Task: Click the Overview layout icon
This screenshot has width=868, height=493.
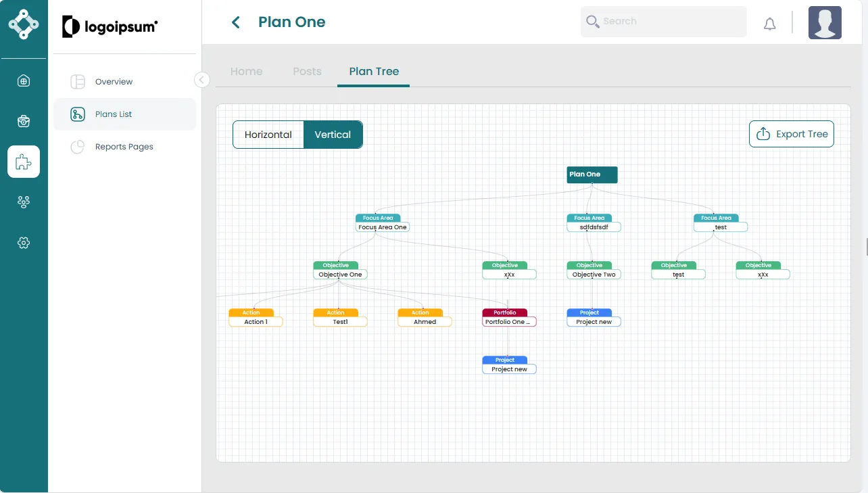Action: pyautogui.click(x=78, y=82)
